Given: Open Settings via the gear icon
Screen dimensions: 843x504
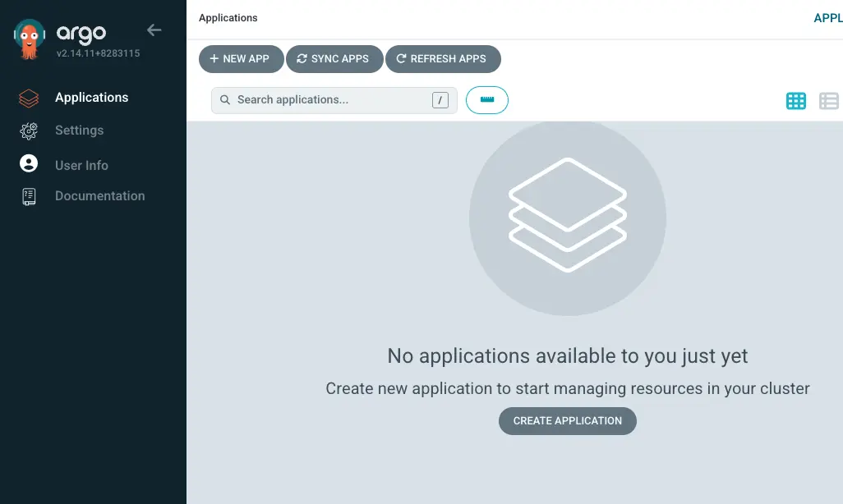Looking at the screenshot, I should [27, 131].
